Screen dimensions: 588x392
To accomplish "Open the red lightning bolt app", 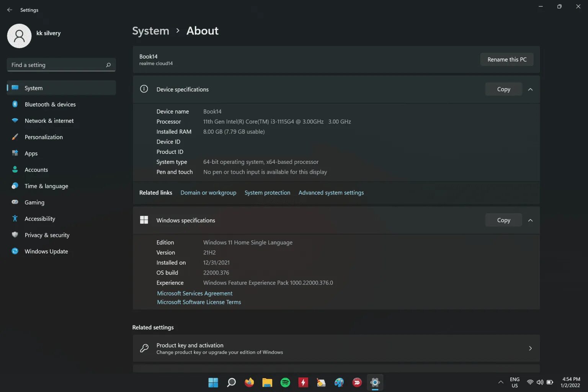I will tap(303, 382).
